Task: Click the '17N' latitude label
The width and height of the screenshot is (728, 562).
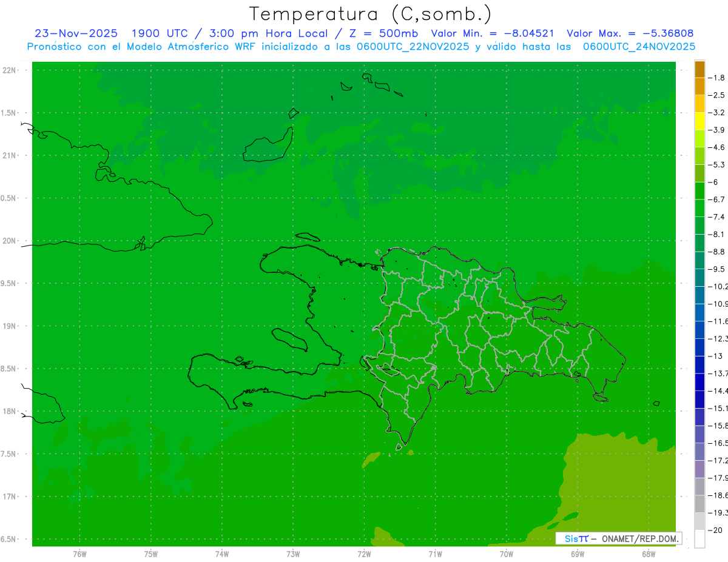Action: tap(9, 497)
